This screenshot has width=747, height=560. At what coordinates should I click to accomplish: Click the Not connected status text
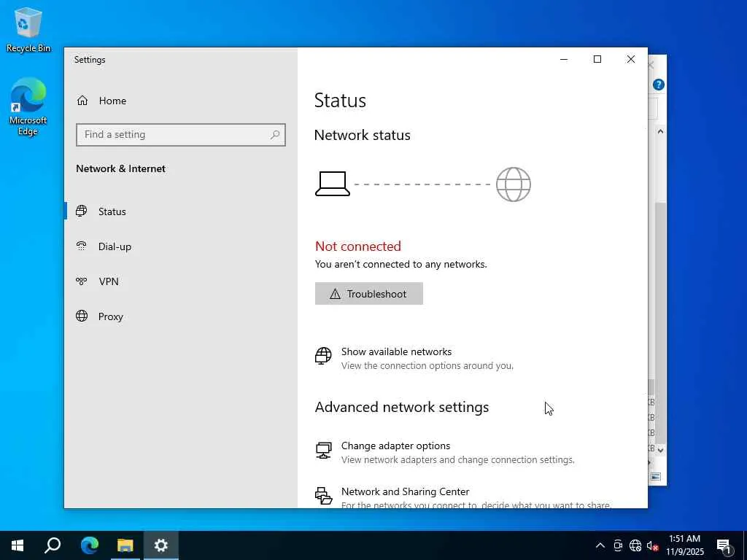click(357, 246)
